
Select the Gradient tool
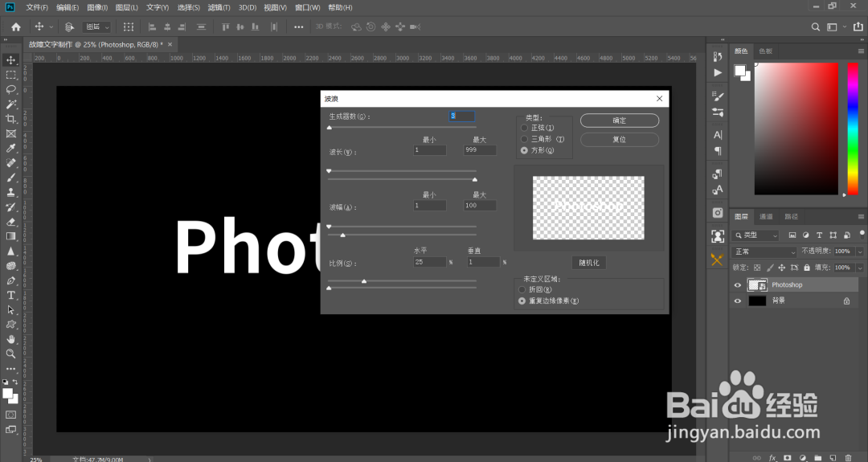point(10,236)
